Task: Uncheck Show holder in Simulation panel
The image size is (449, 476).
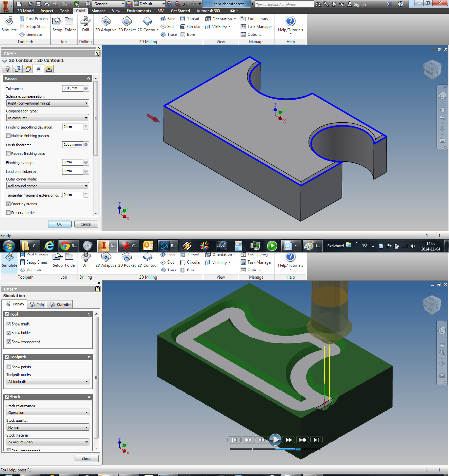Action: tap(9, 333)
